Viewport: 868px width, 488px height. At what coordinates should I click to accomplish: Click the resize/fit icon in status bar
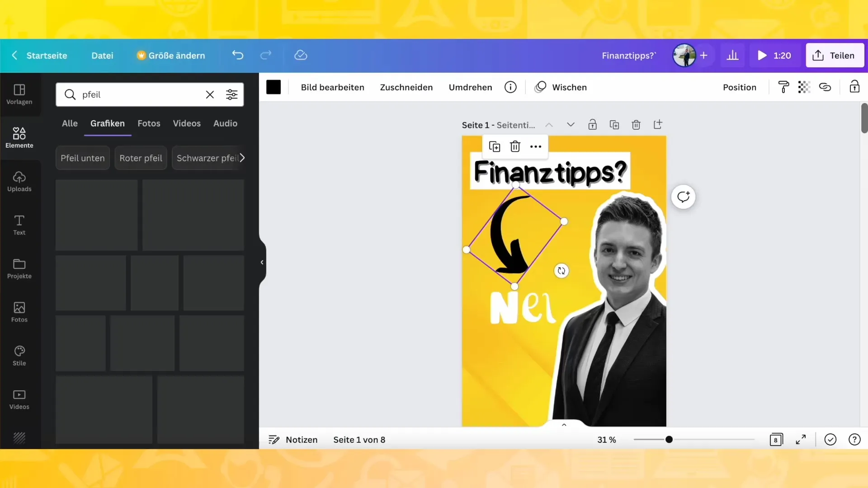[801, 440]
